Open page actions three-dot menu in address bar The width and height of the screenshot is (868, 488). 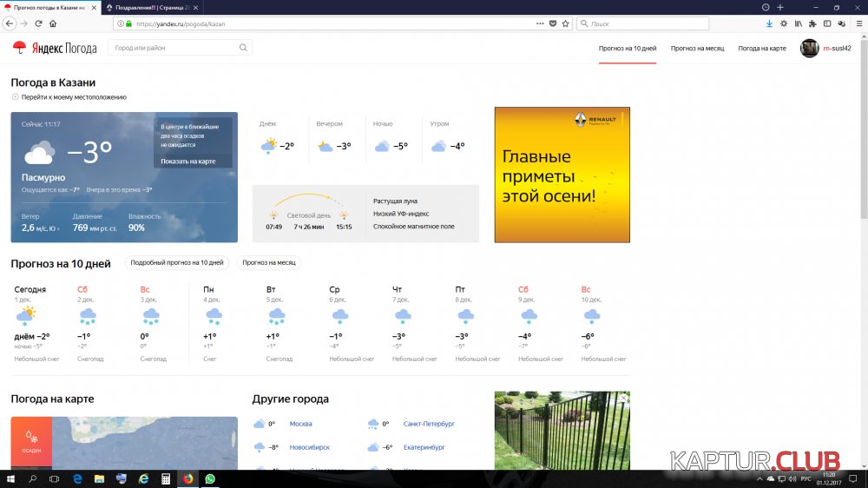click(x=539, y=23)
